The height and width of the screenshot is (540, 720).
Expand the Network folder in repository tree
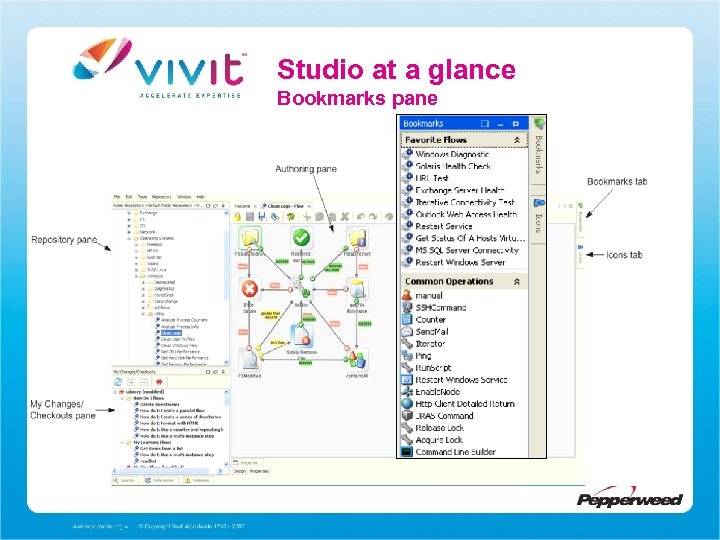point(129,232)
